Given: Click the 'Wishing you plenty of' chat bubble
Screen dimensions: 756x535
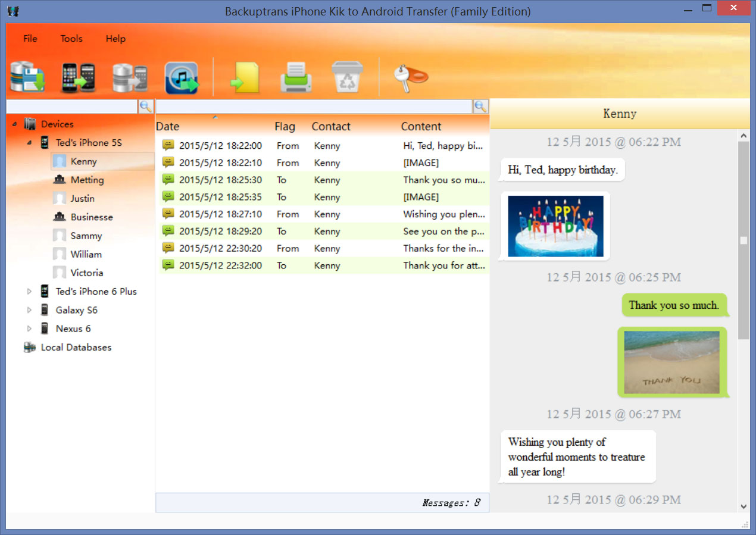Looking at the screenshot, I should click(x=577, y=457).
